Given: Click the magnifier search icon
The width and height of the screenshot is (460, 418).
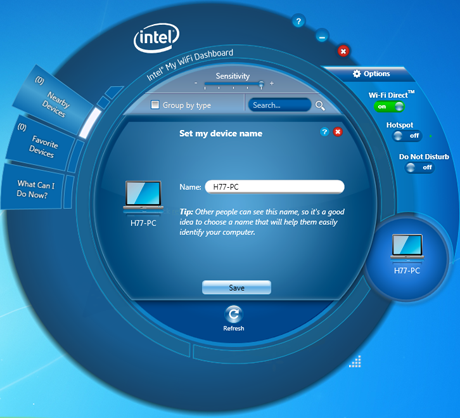Looking at the screenshot, I should [x=320, y=106].
